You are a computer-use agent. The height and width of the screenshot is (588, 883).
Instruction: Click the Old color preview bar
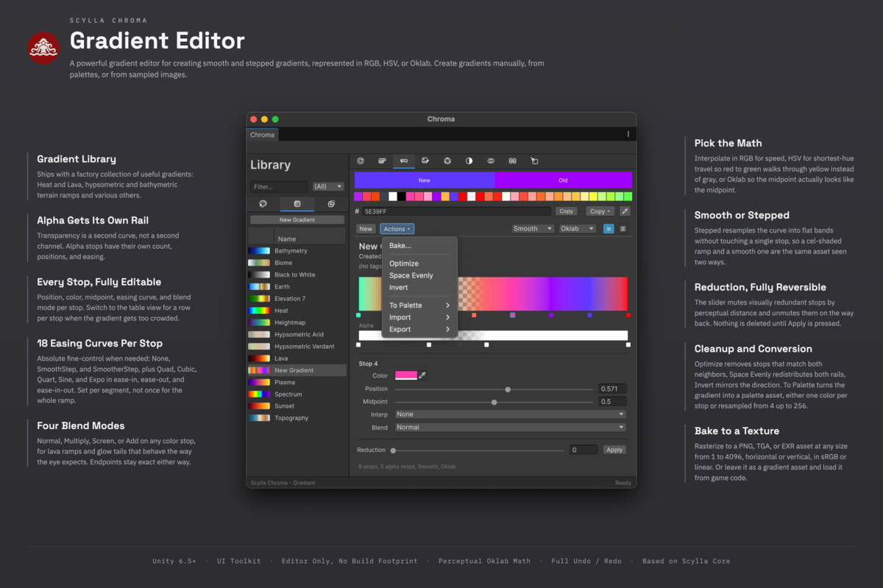tap(563, 180)
